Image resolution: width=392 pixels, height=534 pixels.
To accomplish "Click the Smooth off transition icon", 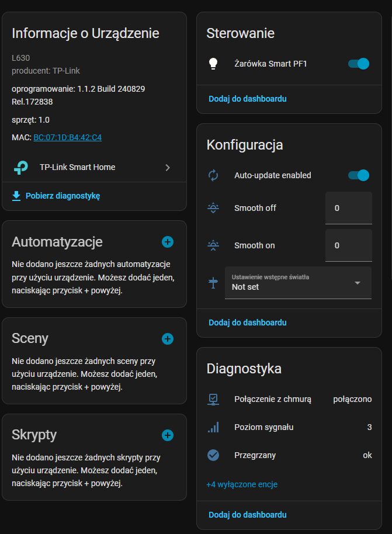I will (x=213, y=208).
